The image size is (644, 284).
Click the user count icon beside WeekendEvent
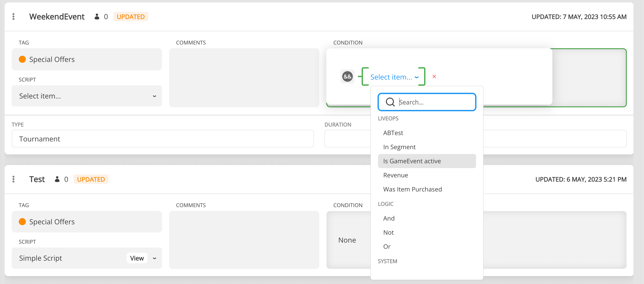click(x=97, y=17)
